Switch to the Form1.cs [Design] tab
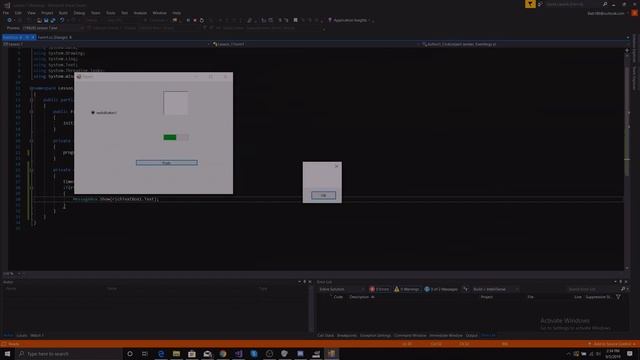Image resolution: width=640 pixels, height=360 pixels. [x=55, y=37]
